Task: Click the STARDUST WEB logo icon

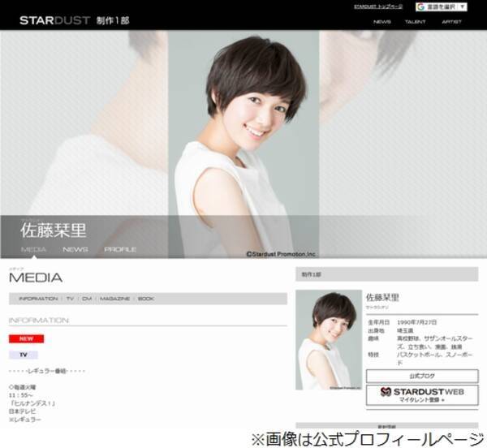Action: click(386, 392)
